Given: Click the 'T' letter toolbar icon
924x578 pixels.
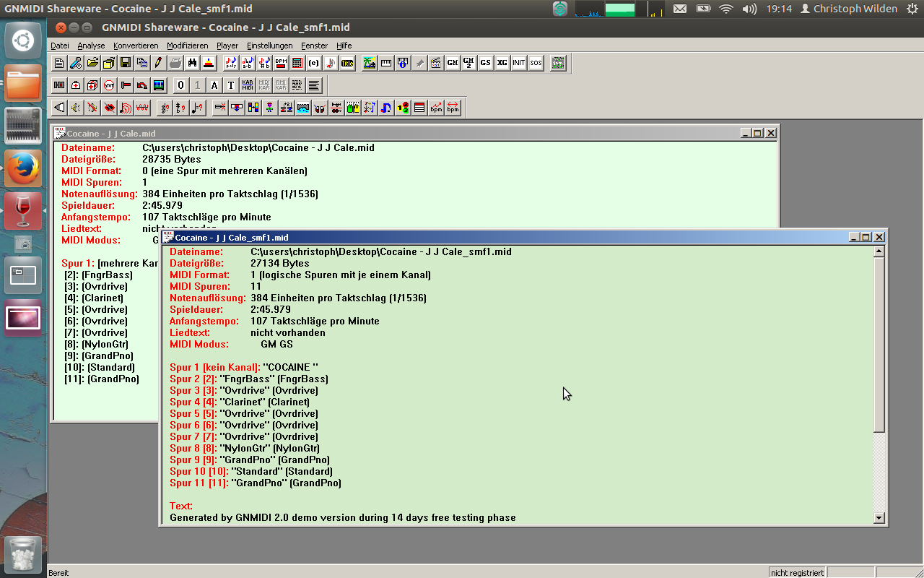Looking at the screenshot, I should (x=231, y=85).
